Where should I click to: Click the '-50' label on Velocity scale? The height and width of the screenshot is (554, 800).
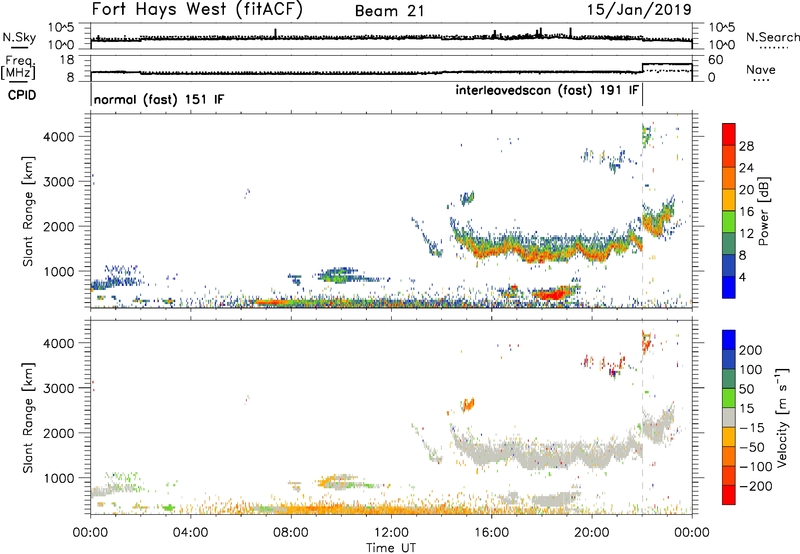point(752,447)
